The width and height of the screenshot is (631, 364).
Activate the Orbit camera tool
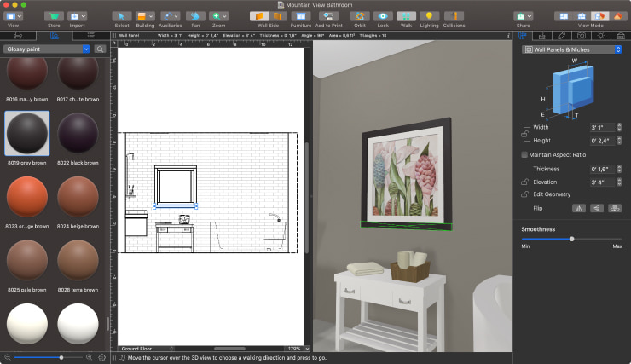point(360,16)
